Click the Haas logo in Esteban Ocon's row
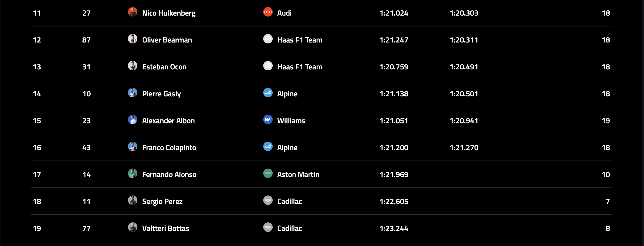This screenshot has height=246, width=644. pos(268,66)
